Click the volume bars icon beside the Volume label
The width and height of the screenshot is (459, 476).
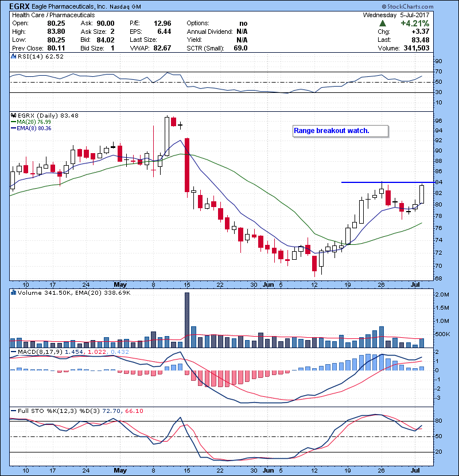(13, 293)
